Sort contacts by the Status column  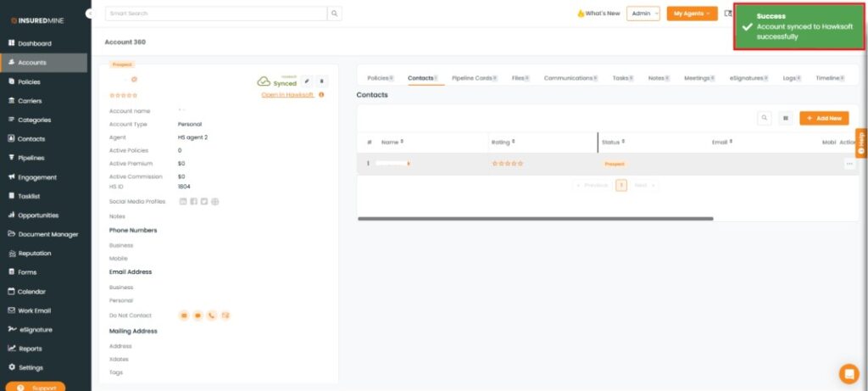[x=613, y=142]
